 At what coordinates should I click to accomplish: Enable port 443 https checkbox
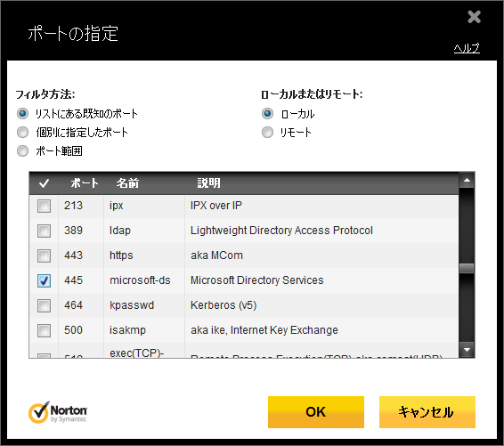pos(44,255)
